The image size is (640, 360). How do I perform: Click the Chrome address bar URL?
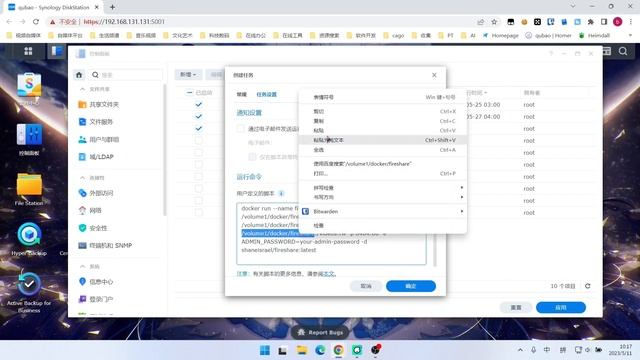[x=124, y=22]
